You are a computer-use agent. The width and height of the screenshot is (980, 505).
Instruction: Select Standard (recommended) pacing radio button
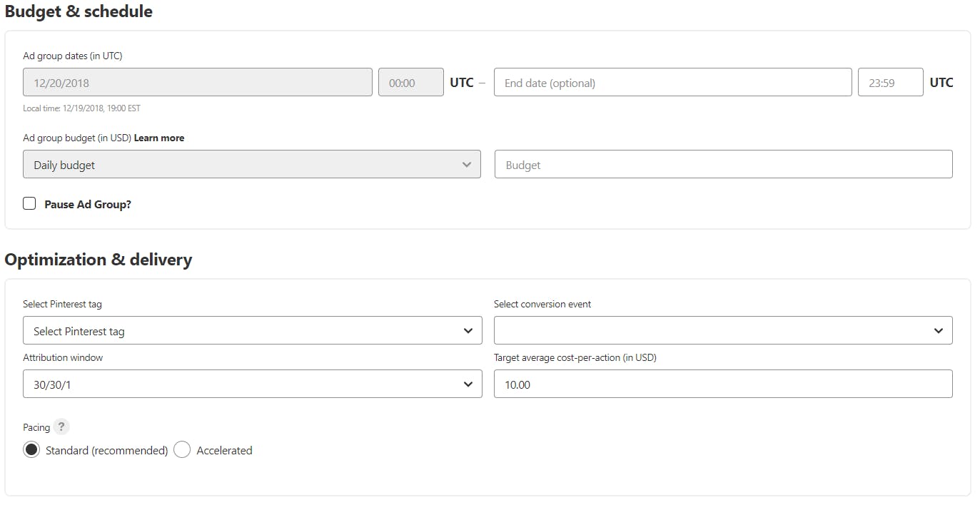[x=31, y=450]
